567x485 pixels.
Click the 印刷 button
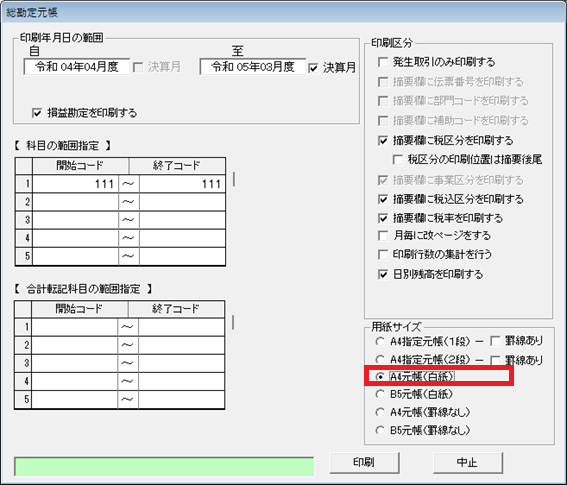coord(364,462)
